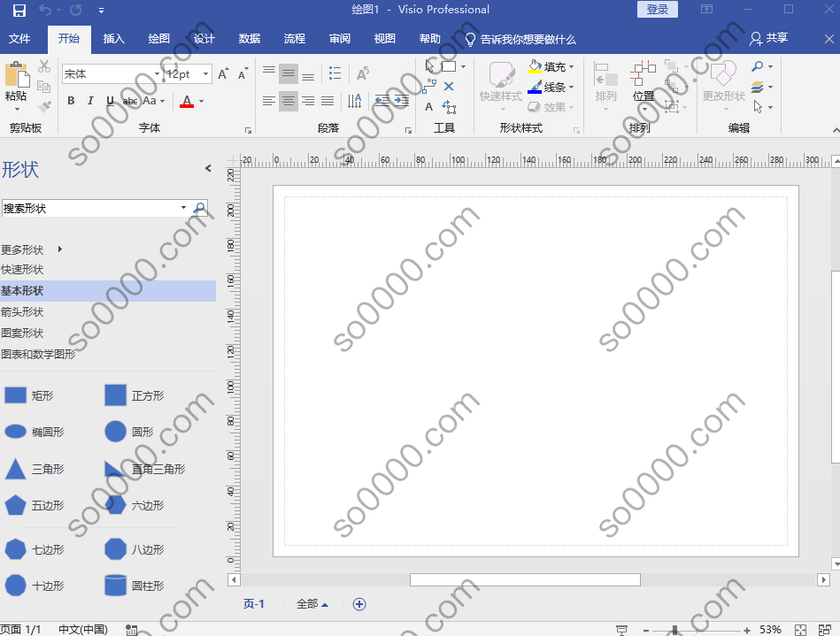Toggle strikethrough formatting
This screenshot has height=636, width=840.
[129, 101]
